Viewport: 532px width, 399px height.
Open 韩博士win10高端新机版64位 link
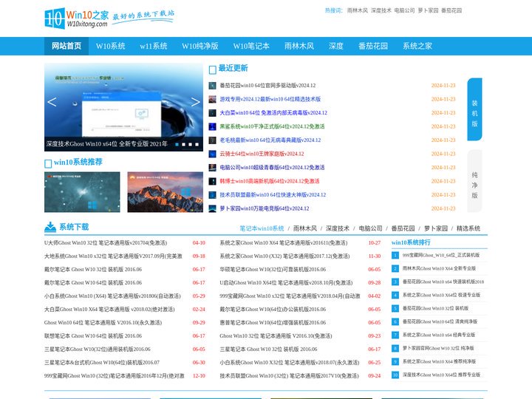coord(270,181)
